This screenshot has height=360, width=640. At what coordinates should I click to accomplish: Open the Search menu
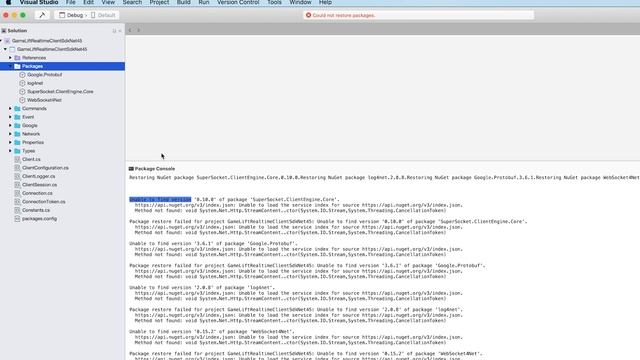(x=132, y=2)
